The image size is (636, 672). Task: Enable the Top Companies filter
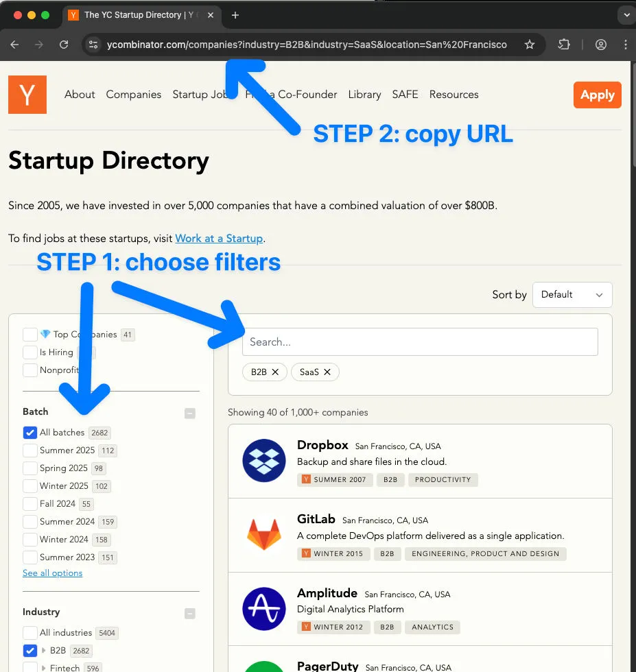[x=30, y=335]
